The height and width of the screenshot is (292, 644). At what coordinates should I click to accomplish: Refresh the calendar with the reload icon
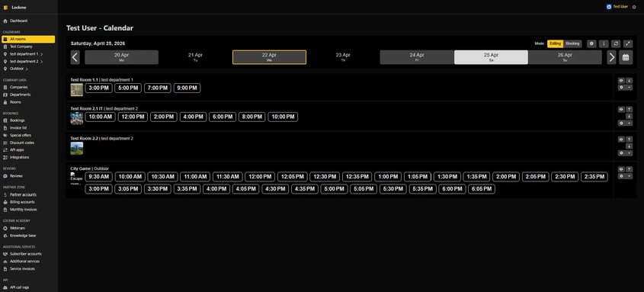[x=615, y=43]
